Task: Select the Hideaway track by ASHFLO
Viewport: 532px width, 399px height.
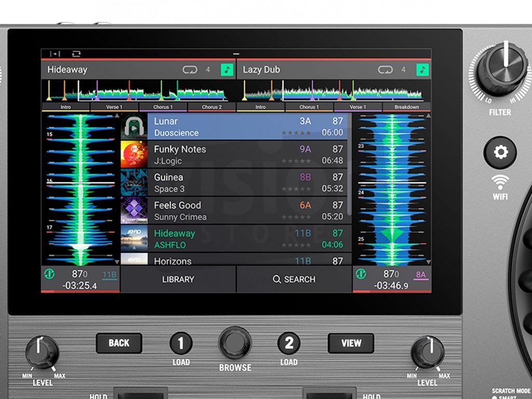Action: pos(247,239)
